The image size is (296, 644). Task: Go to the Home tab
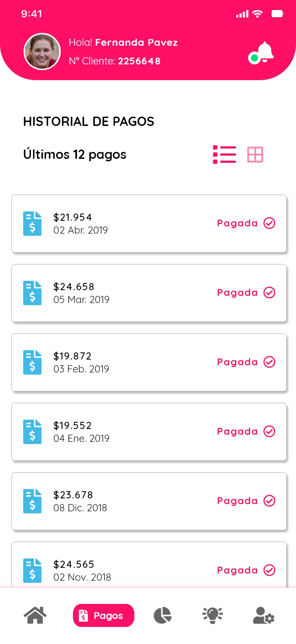(x=35, y=615)
